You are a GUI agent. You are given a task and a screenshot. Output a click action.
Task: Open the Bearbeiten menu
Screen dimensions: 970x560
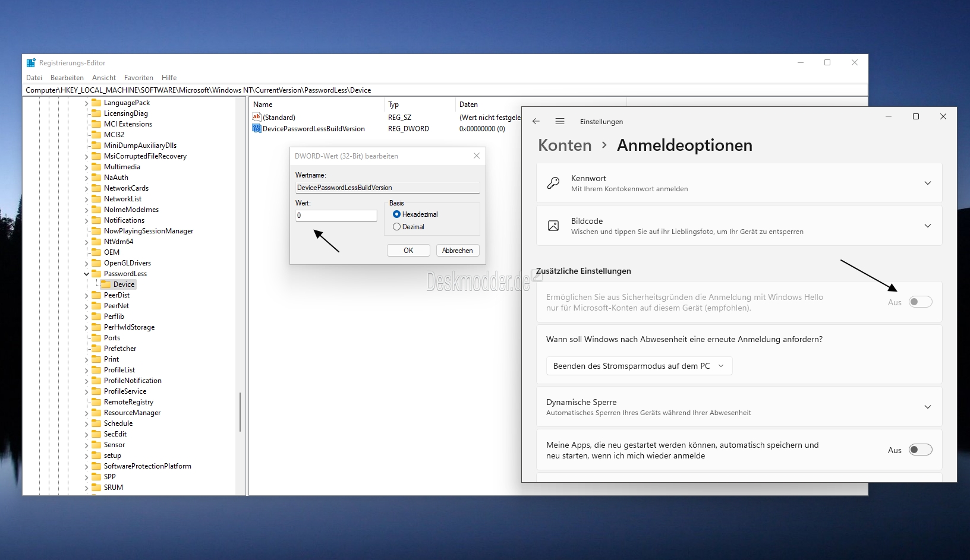click(x=67, y=78)
